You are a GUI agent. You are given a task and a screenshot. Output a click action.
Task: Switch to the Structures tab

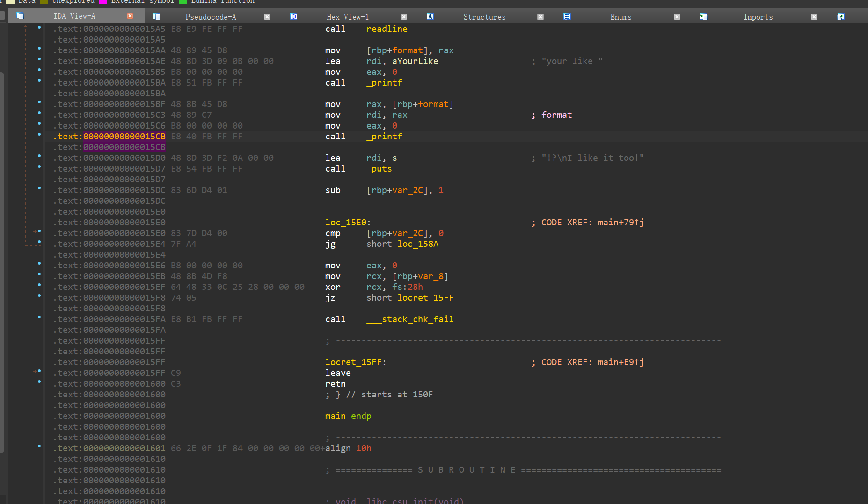point(484,17)
